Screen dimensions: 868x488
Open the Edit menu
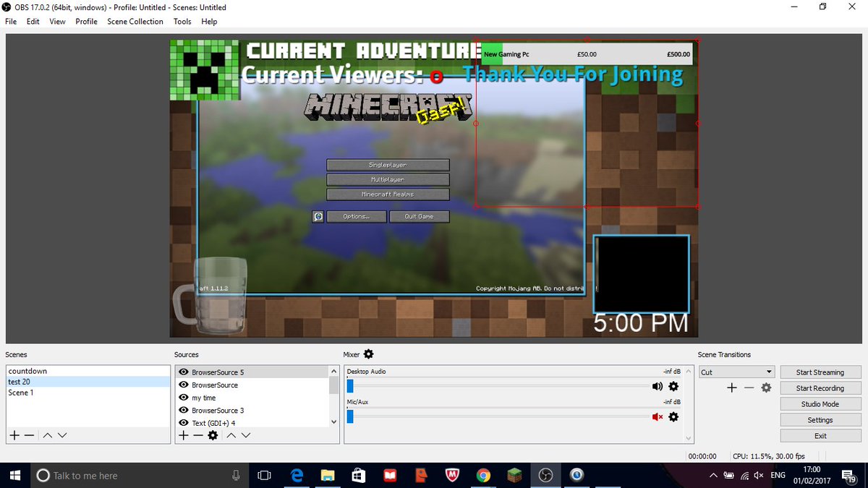[33, 22]
